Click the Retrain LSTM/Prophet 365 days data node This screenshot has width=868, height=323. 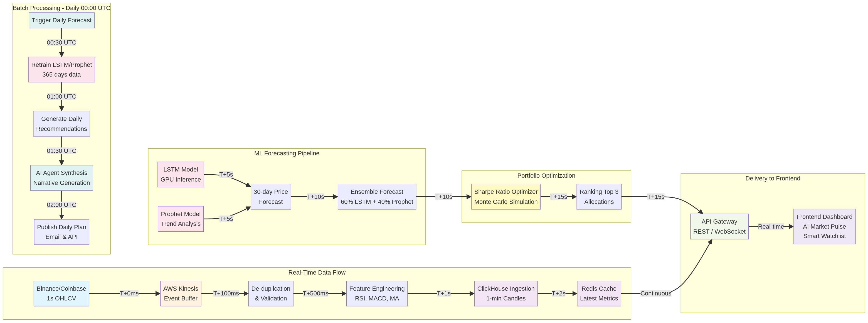pos(61,69)
